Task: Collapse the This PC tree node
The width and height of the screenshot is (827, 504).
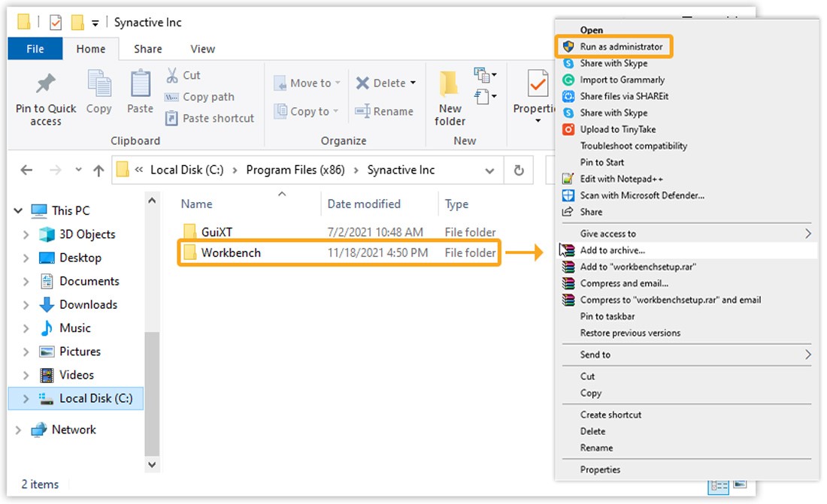Action: (x=19, y=211)
